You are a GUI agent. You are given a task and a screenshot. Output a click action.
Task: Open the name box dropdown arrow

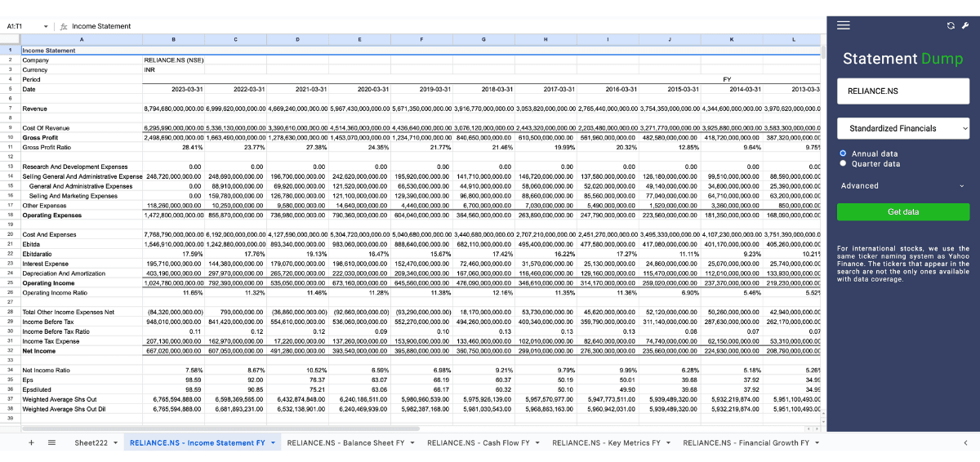click(45, 27)
